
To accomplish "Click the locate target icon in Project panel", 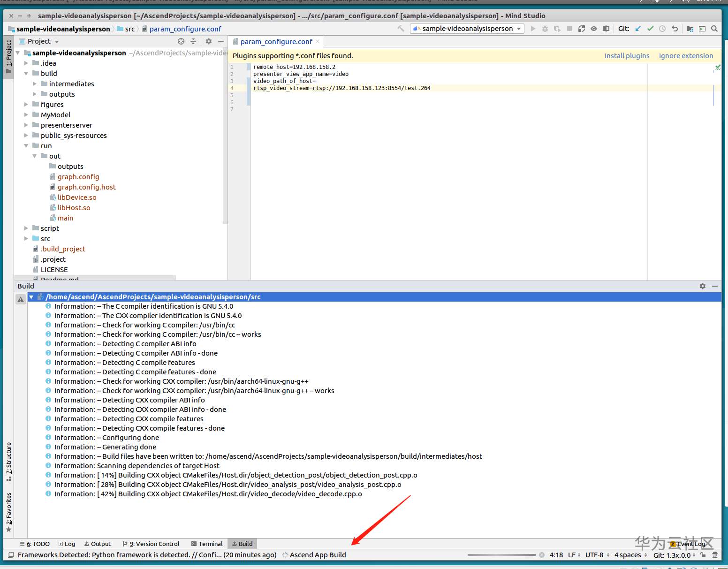I will [181, 41].
